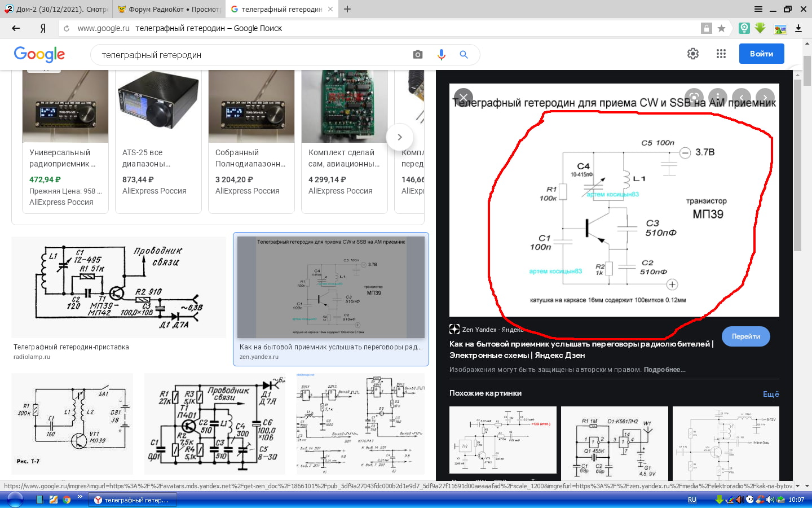This screenshot has height=508, width=812.
Task: Switch to the Форум РадиоКот tab
Action: 169,9
